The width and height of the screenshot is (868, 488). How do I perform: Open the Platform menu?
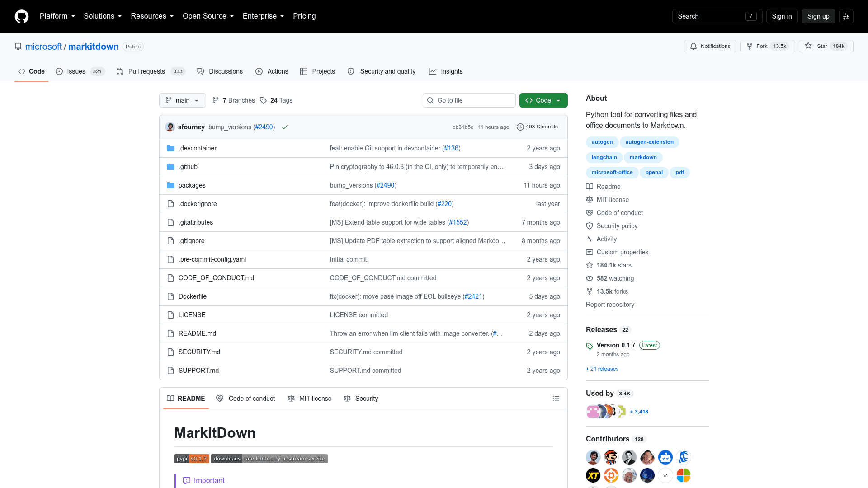point(57,16)
